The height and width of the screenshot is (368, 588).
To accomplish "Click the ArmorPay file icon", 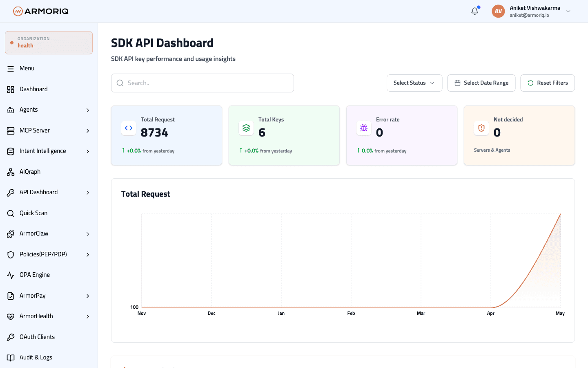I will (11, 296).
